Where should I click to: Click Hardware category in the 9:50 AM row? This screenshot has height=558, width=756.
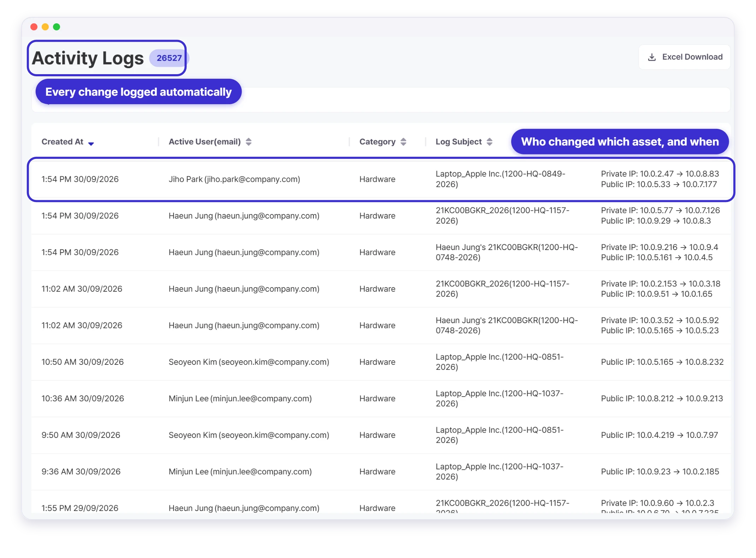(x=377, y=435)
